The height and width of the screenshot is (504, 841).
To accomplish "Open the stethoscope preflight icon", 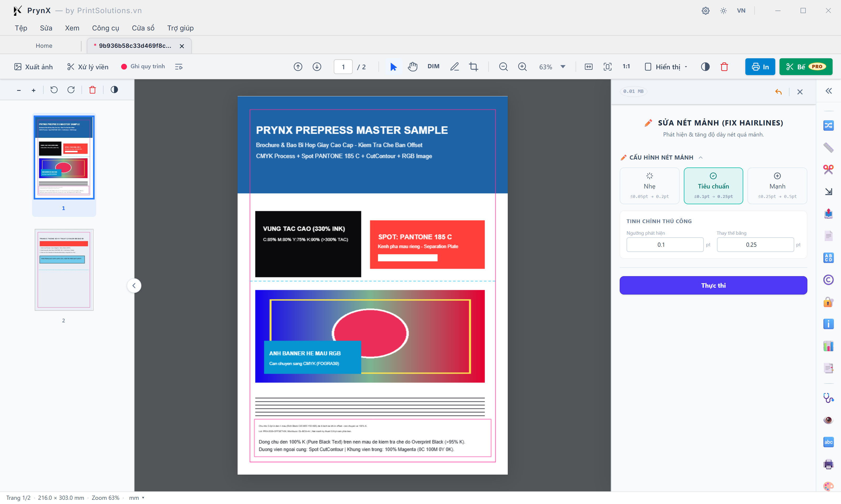I will [828, 398].
